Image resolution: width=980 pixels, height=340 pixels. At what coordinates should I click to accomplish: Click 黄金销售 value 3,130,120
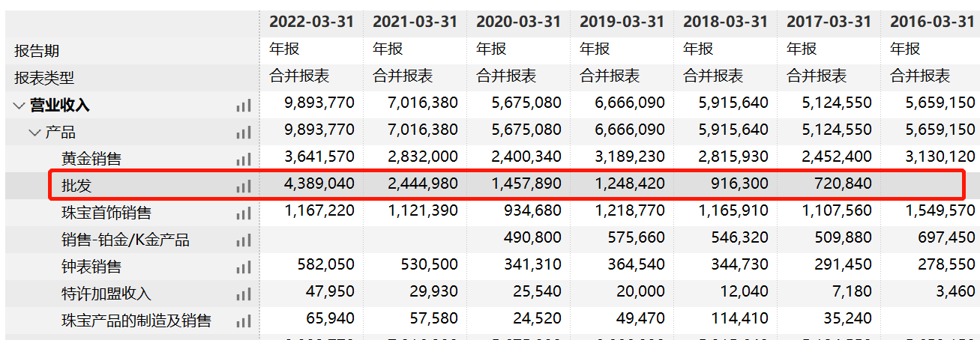point(940,157)
